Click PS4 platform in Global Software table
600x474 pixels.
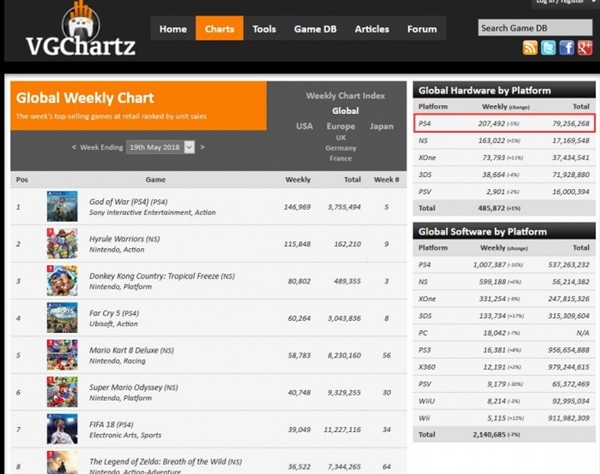click(424, 265)
